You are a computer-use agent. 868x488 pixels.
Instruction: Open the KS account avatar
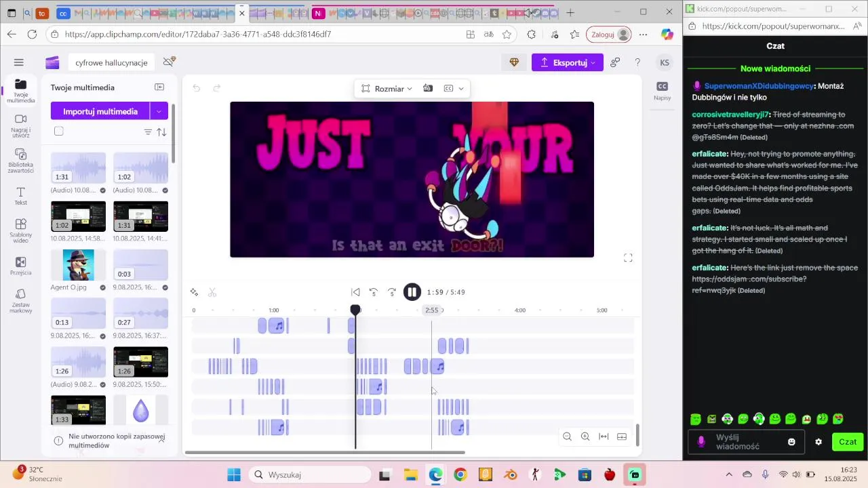[665, 62]
